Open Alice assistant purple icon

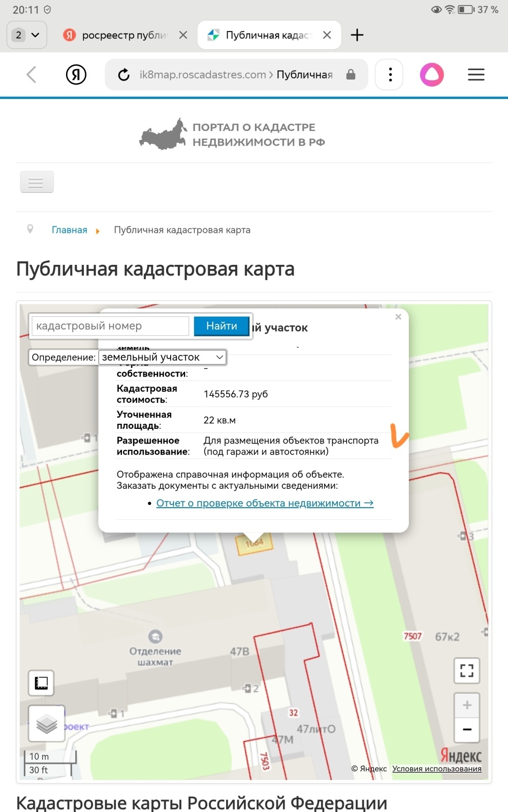(x=432, y=75)
